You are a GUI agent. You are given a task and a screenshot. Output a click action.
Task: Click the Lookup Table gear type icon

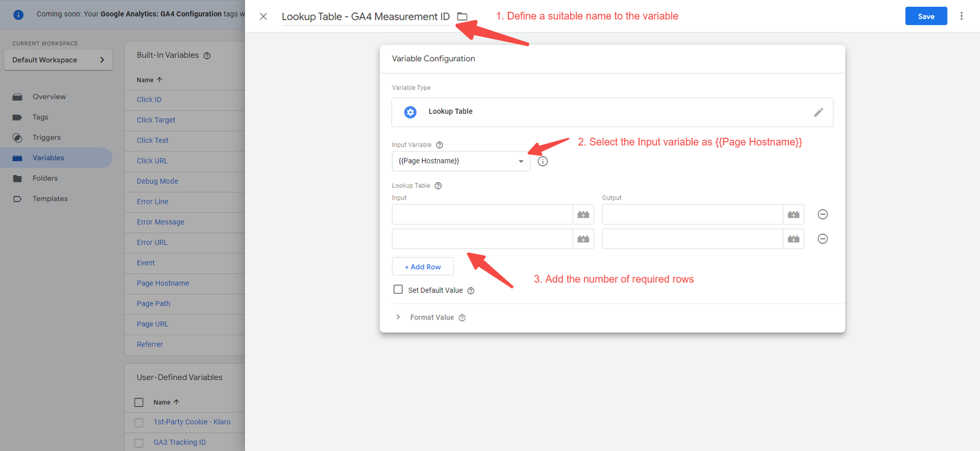pyautogui.click(x=410, y=112)
